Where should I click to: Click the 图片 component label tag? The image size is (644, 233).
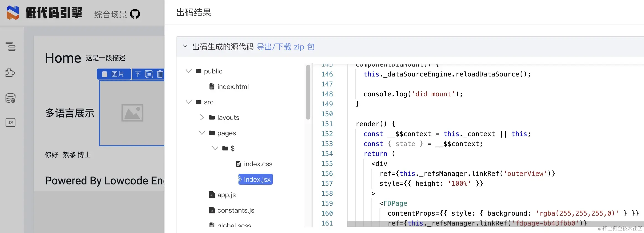114,74
